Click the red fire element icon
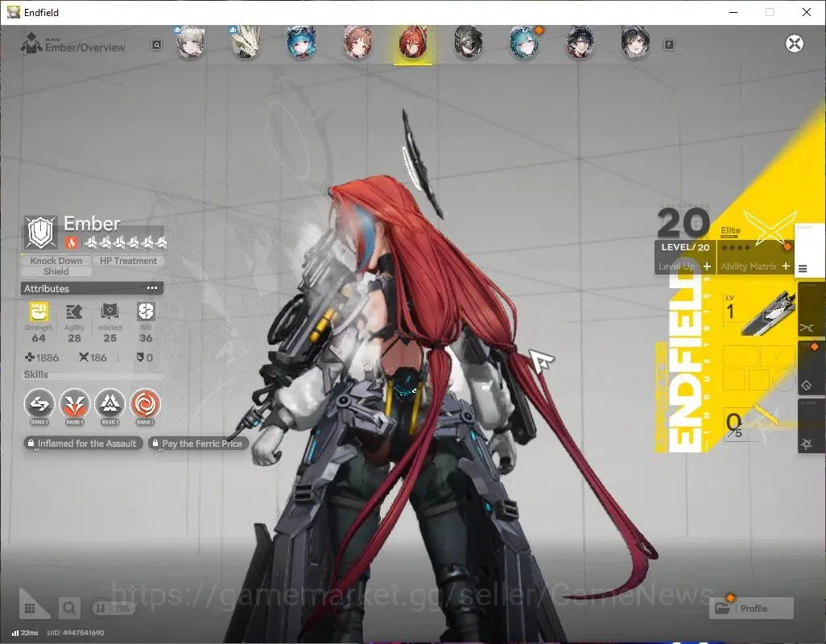 click(71, 243)
